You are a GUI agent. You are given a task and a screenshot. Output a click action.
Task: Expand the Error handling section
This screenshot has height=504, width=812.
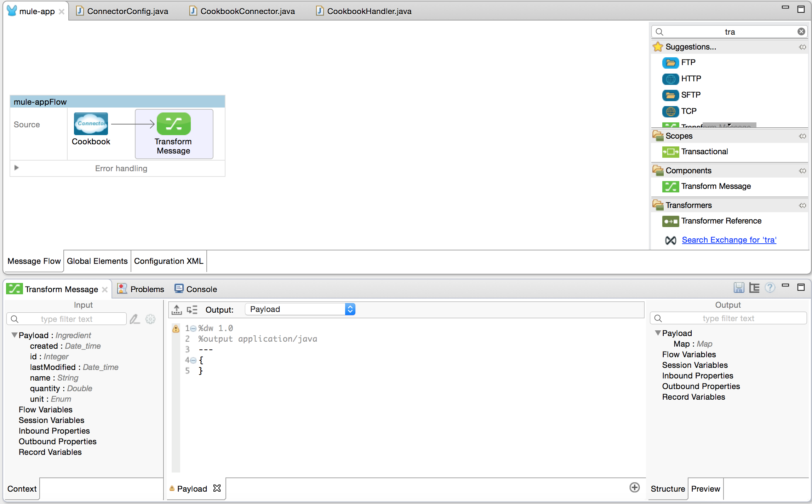coord(16,169)
